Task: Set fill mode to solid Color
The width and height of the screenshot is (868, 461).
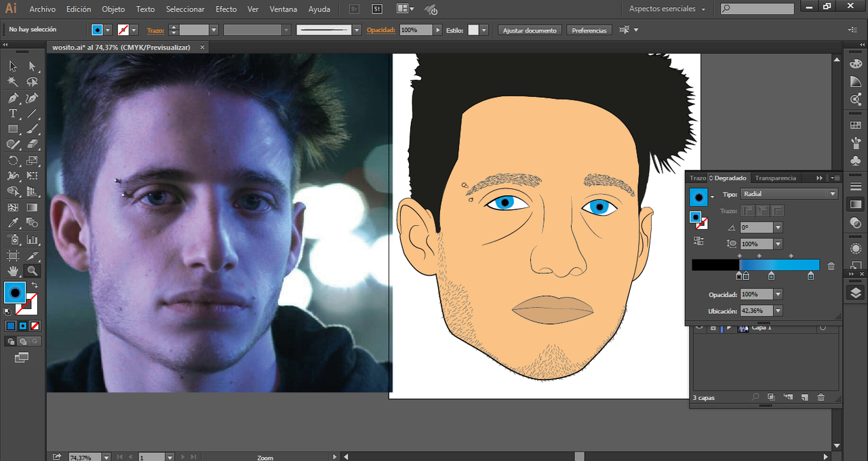Action: (10, 326)
